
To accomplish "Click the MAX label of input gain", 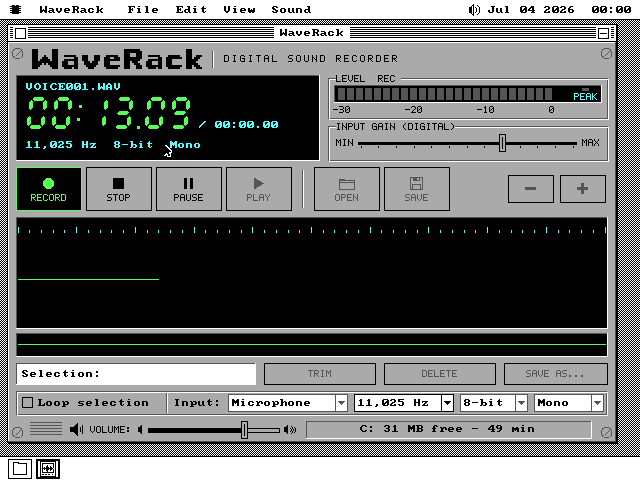I will click(x=591, y=143).
